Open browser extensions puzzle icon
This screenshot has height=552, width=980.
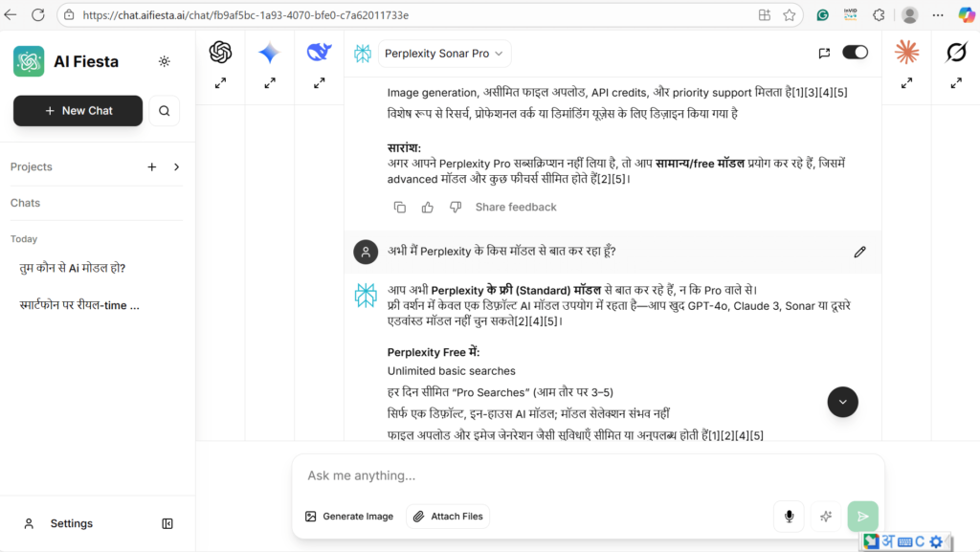879,15
